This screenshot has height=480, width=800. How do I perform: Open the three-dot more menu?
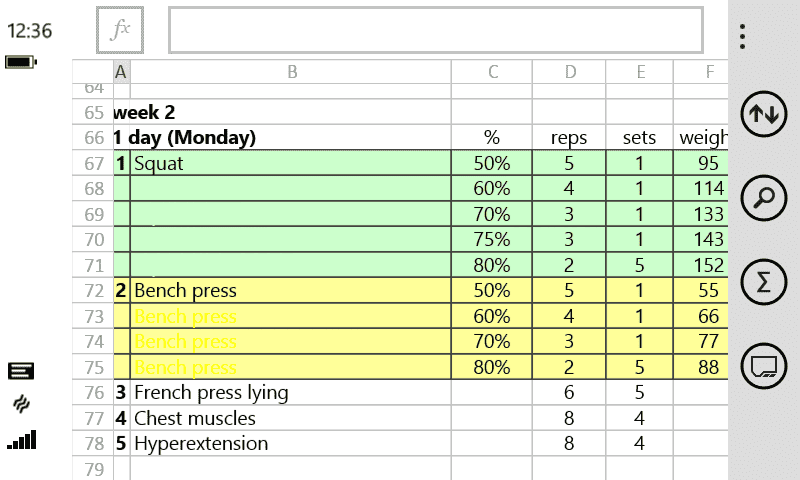[742, 37]
